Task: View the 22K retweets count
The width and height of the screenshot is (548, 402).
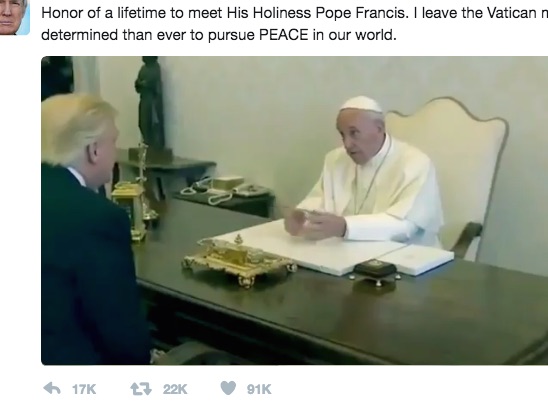Action: click(x=175, y=389)
